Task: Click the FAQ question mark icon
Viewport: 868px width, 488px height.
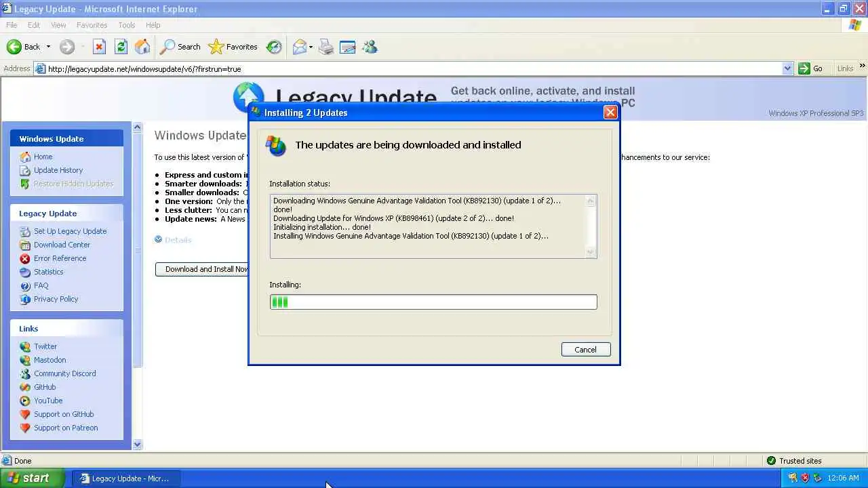Action: [25, 285]
